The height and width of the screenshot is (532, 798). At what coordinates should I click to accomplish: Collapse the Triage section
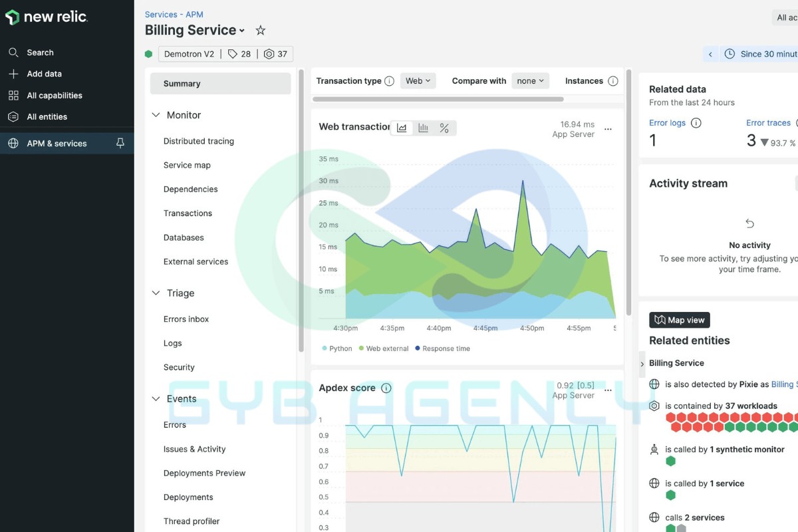[156, 293]
